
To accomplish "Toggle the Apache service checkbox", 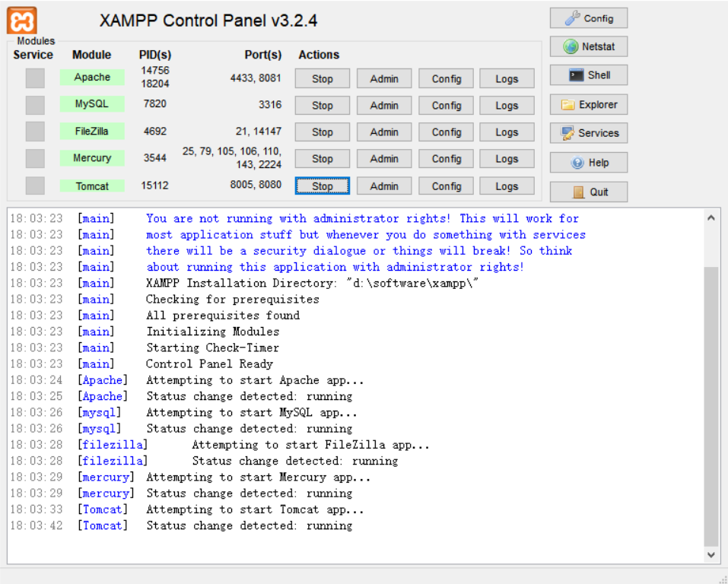I will point(35,78).
